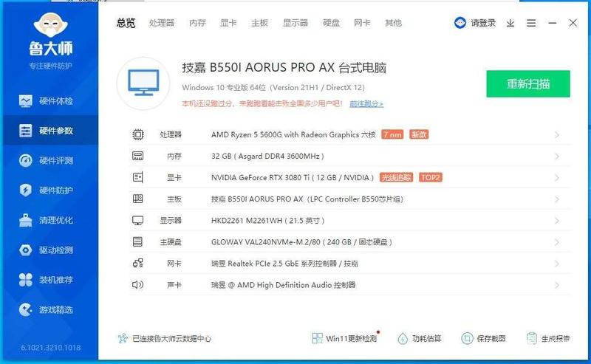The width and height of the screenshot is (591, 364).
Task: Click the download arrow icon in title bar
Action: pyautogui.click(x=510, y=24)
